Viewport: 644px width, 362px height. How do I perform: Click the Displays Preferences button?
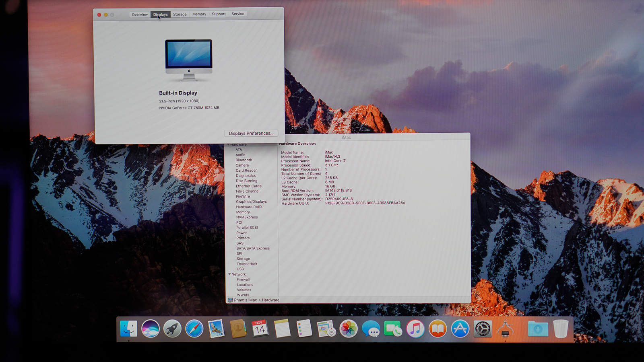coord(251,133)
